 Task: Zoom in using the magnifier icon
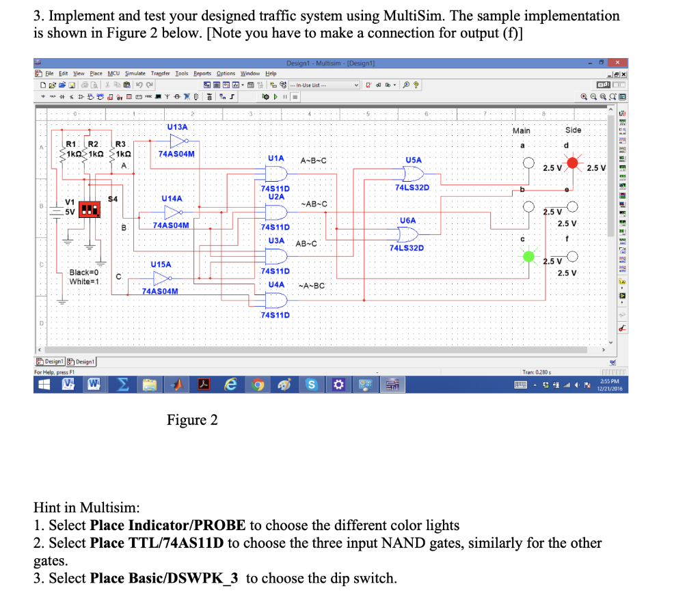(584, 96)
